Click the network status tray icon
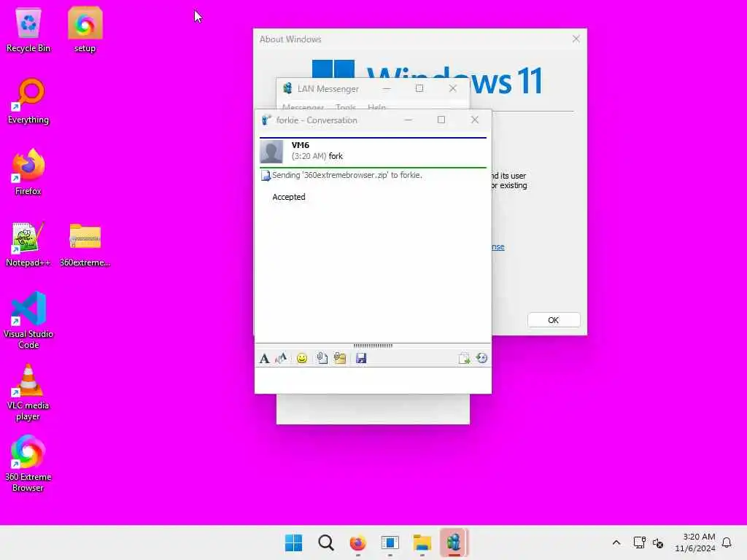 click(639, 542)
